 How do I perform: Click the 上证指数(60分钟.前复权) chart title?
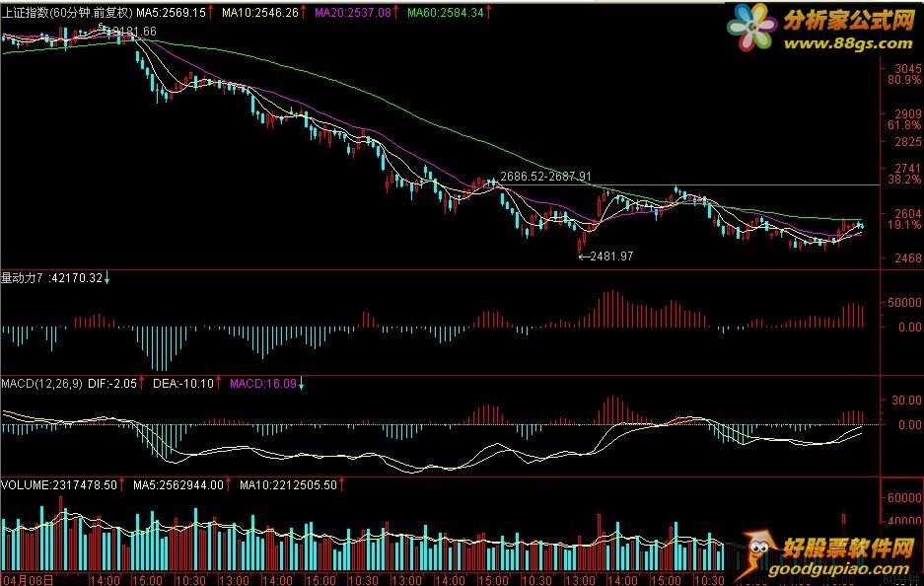pyautogui.click(x=67, y=13)
